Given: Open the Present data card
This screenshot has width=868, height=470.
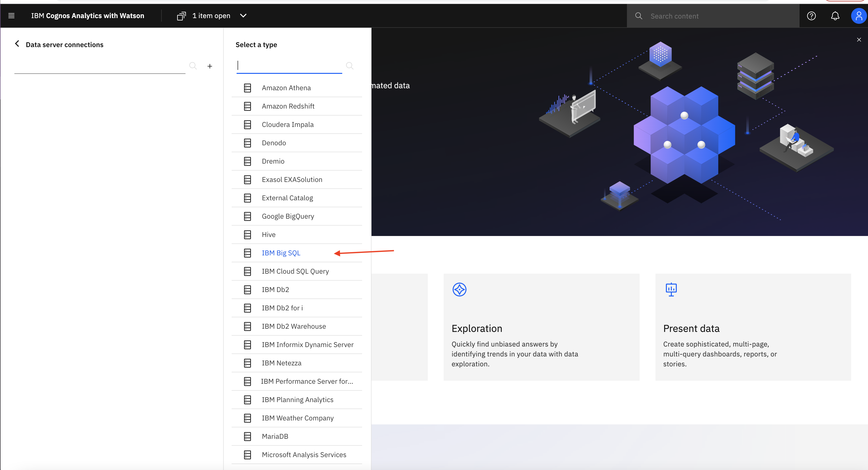Looking at the screenshot, I should [753, 327].
